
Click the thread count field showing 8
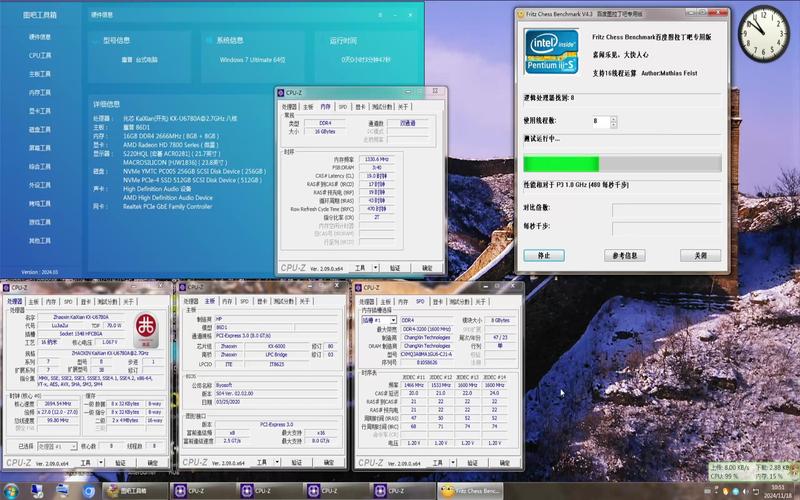601,122
